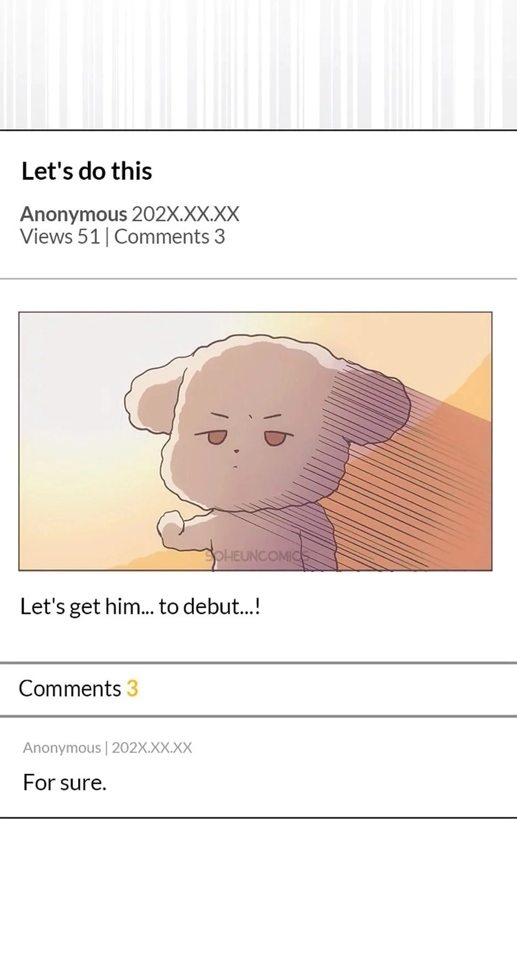Image resolution: width=517 pixels, height=980 pixels.
Task: Click the yellow comment count number 3
Action: [x=133, y=689]
